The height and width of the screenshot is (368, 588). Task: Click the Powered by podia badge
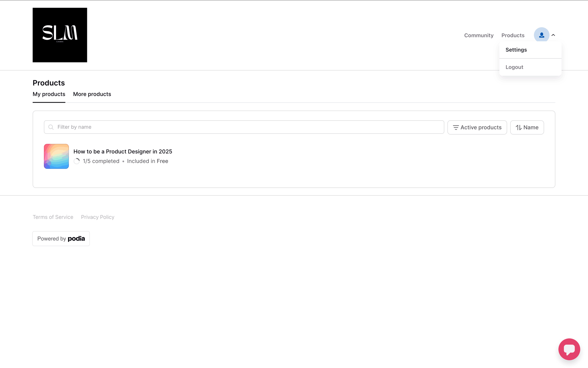[x=61, y=239]
